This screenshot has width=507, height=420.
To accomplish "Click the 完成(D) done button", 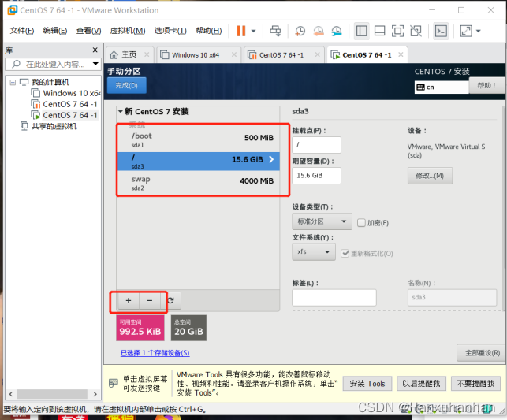I will click(127, 86).
